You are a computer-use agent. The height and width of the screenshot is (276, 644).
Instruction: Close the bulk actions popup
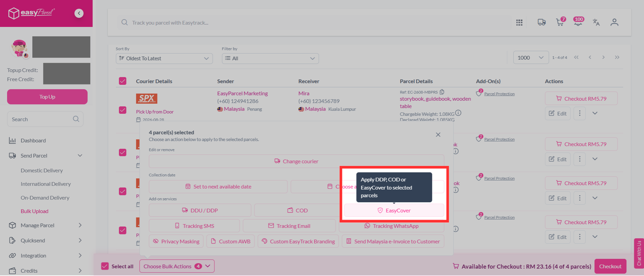point(438,135)
